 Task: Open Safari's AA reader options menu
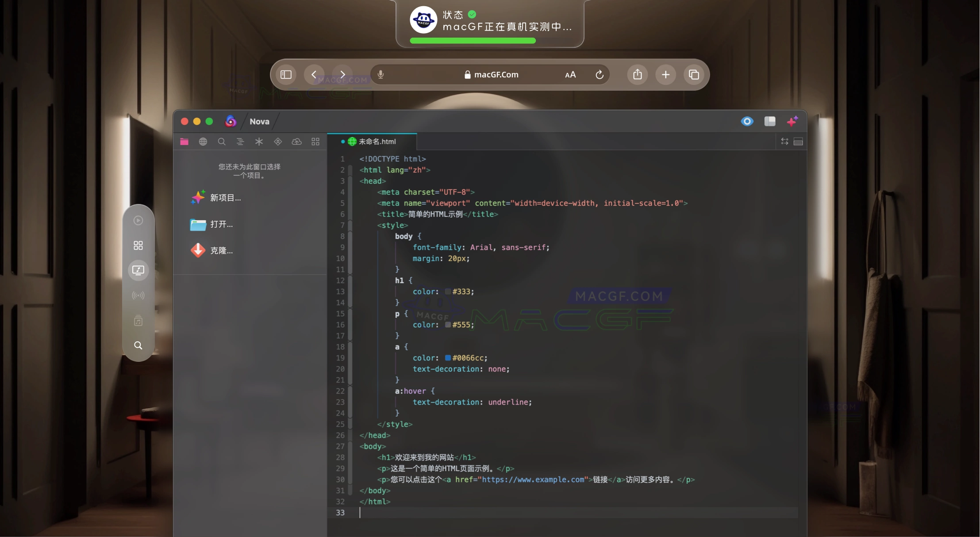tap(570, 75)
